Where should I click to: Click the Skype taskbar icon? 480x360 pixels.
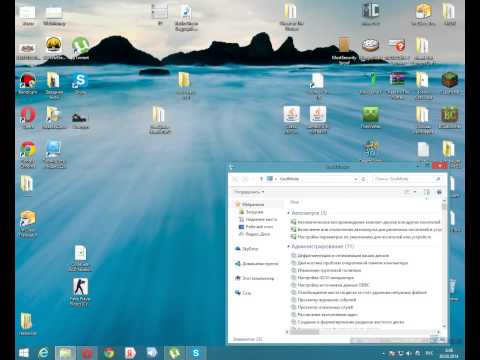[x=196, y=353]
